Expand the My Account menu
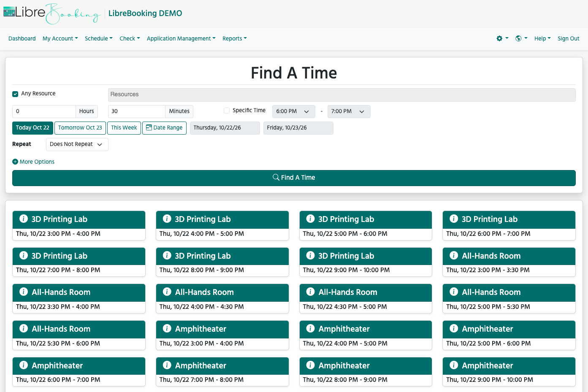The image size is (588, 392). [x=60, y=38]
